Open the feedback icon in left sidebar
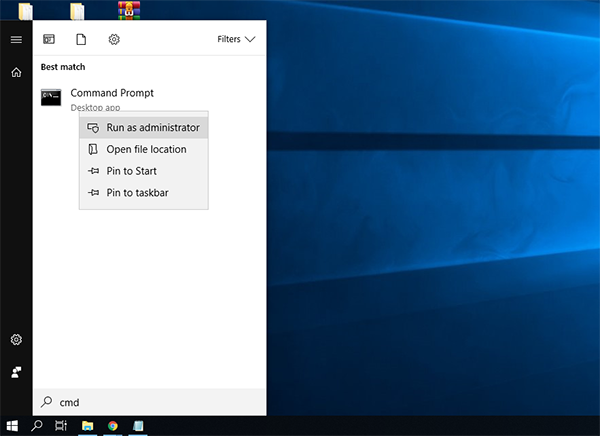Image resolution: width=600 pixels, height=436 pixels. pos(16,372)
